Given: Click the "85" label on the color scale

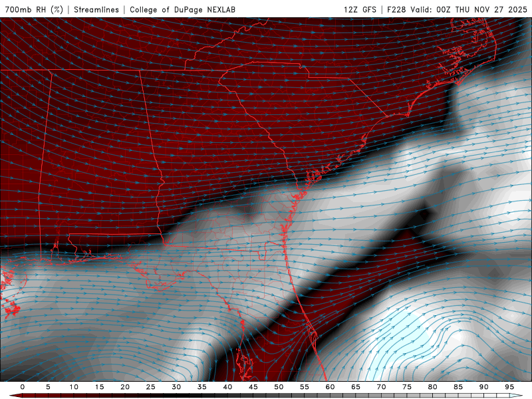Looking at the screenshot, I should [458, 387].
